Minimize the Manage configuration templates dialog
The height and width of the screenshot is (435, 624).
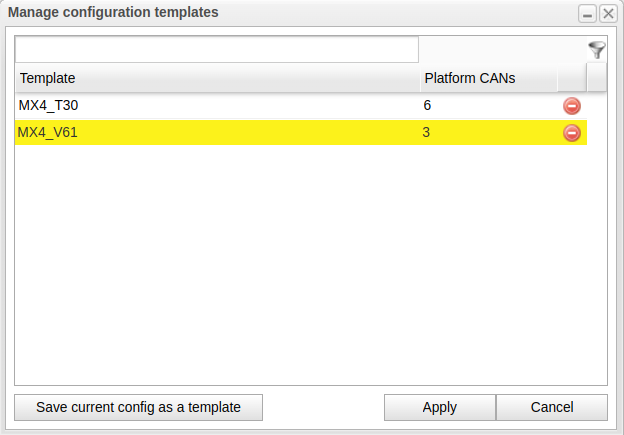pos(588,13)
